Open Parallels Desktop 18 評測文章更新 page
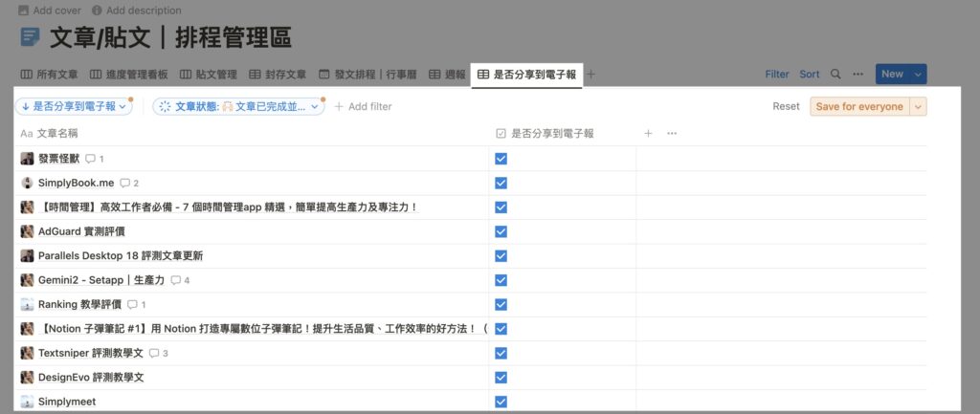 [x=121, y=256]
